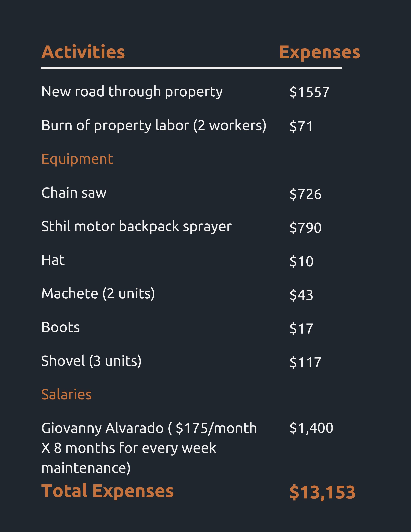This screenshot has height=532, width=411.
Task: Click the Shovel (3 units) entry
Action: click(91, 361)
